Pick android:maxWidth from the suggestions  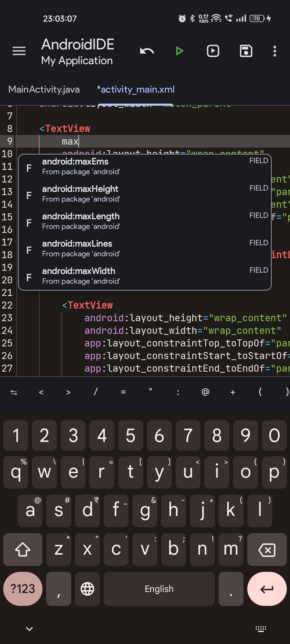(144, 276)
